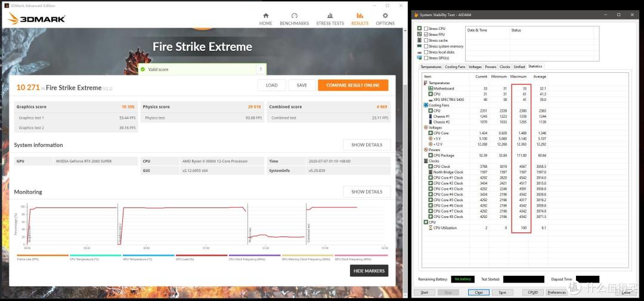
Task: Switch to the Cooling Fans tab
Action: 454,67
